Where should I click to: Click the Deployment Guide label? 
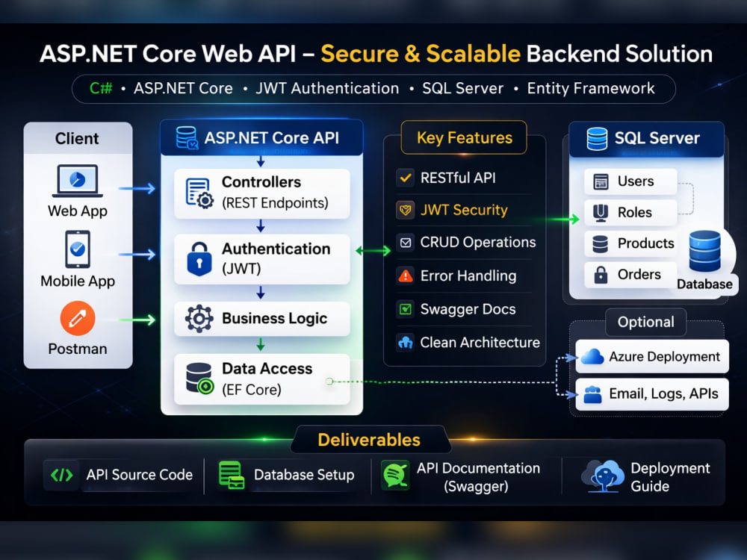670,477
